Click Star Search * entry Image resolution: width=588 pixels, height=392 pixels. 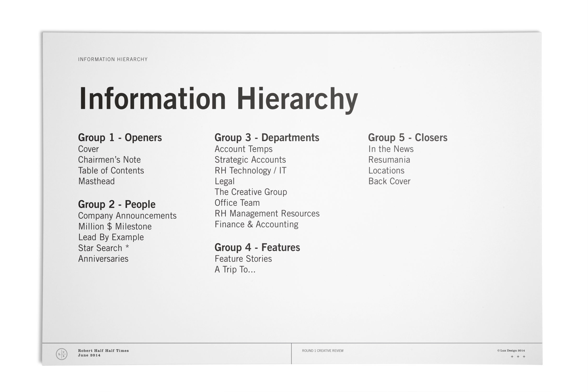pyautogui.click(x=103, y=248)
